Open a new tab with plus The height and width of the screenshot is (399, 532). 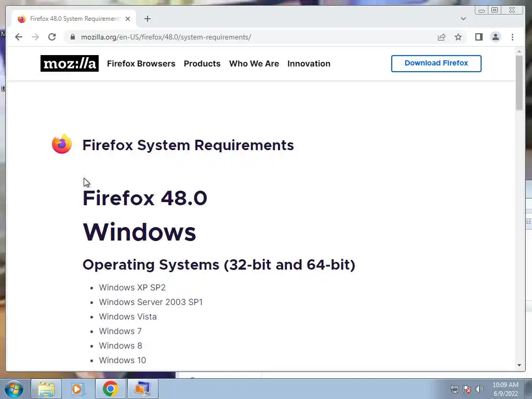coord(147,19)
